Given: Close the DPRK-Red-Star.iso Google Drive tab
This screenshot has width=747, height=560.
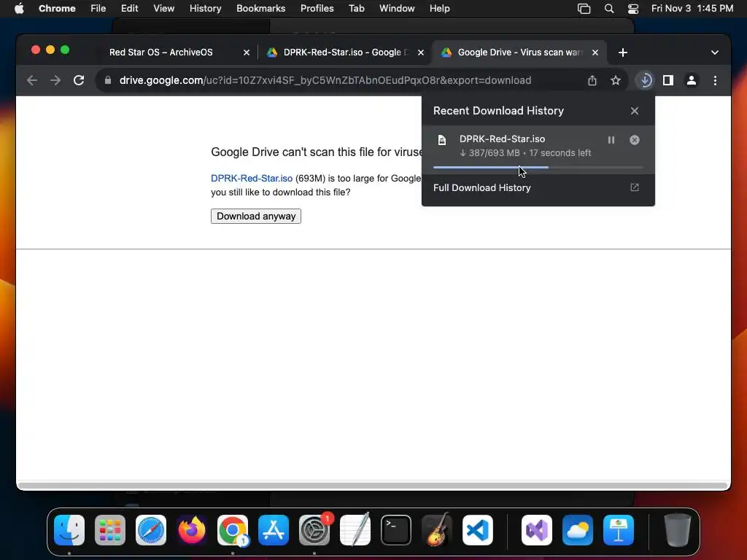Looking at the screenshot, I should click(421, 52).
